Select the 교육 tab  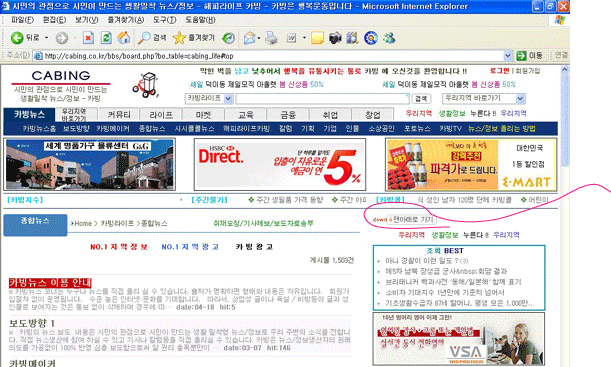coord(246,115)
